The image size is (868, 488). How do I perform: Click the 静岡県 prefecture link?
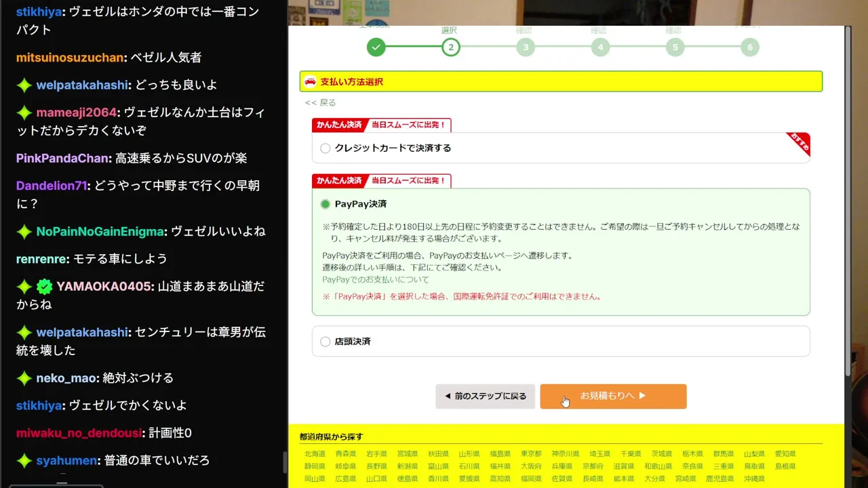coord(315,466)
